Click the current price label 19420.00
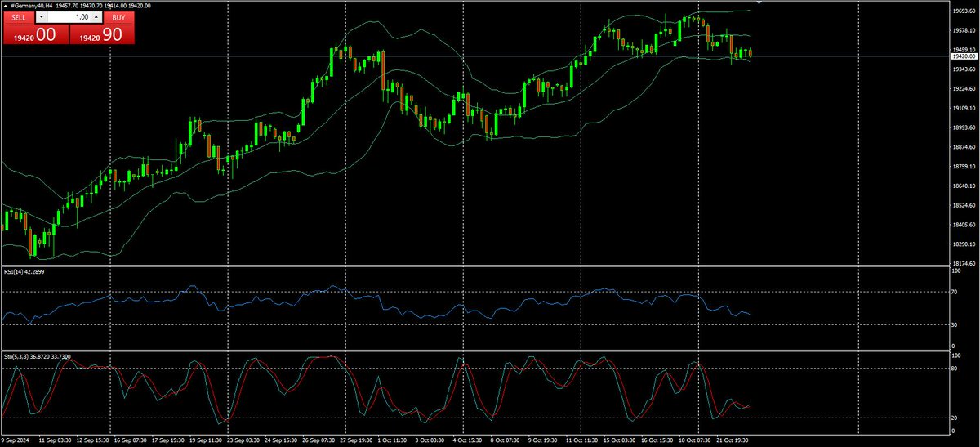The width and height of the screenshot is (980, 447). point(964,56)
